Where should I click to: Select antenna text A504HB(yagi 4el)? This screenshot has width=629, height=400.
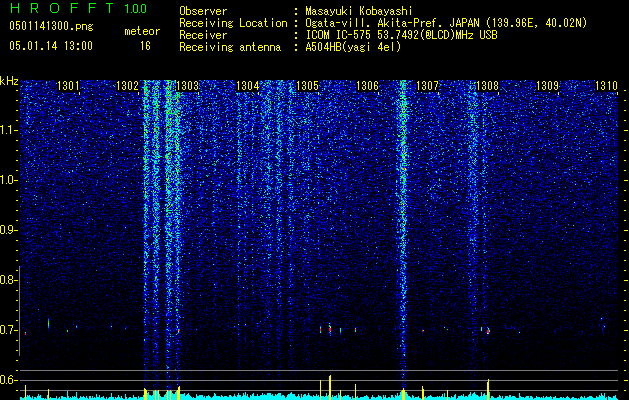[353, 47]
